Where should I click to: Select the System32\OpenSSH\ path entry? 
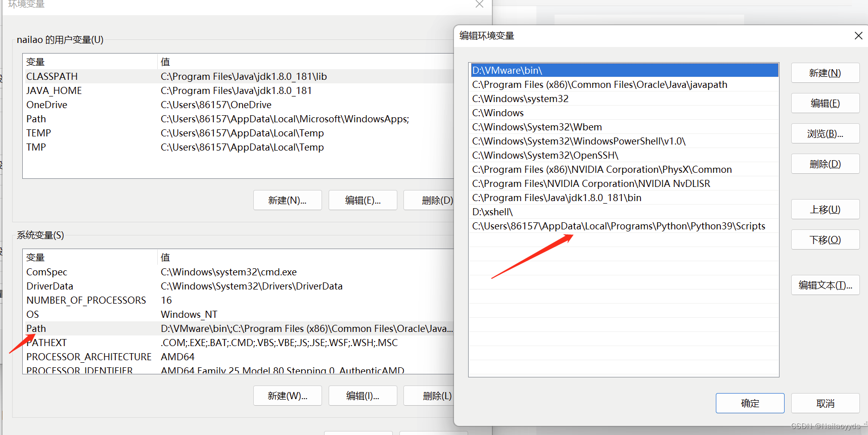coord(624,155)
